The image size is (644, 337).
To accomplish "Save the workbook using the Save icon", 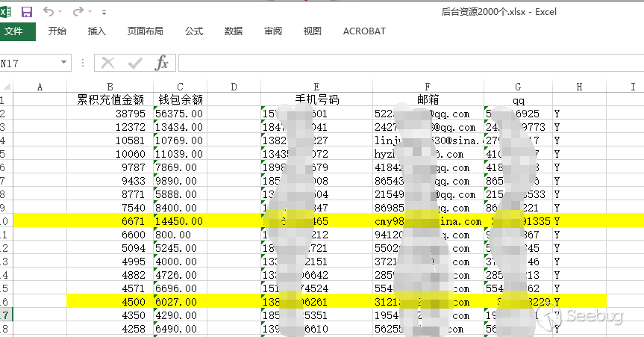I will pos(27,12).
